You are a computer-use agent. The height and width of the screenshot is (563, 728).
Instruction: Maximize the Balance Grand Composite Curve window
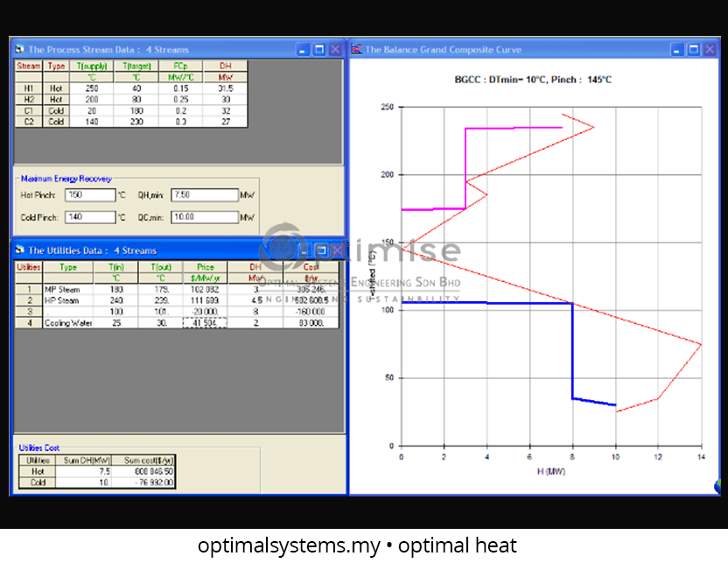[693, 50]
